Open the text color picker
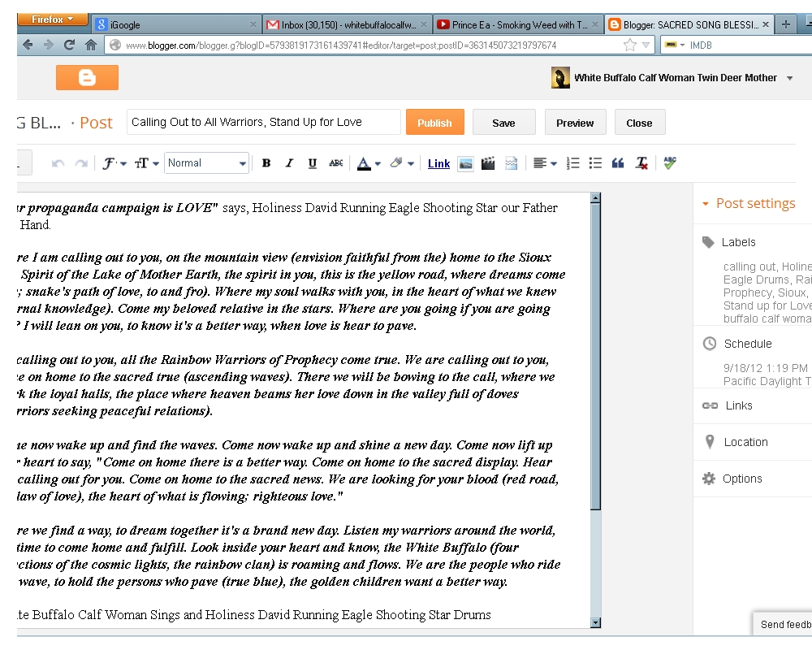 coord(369,163)
